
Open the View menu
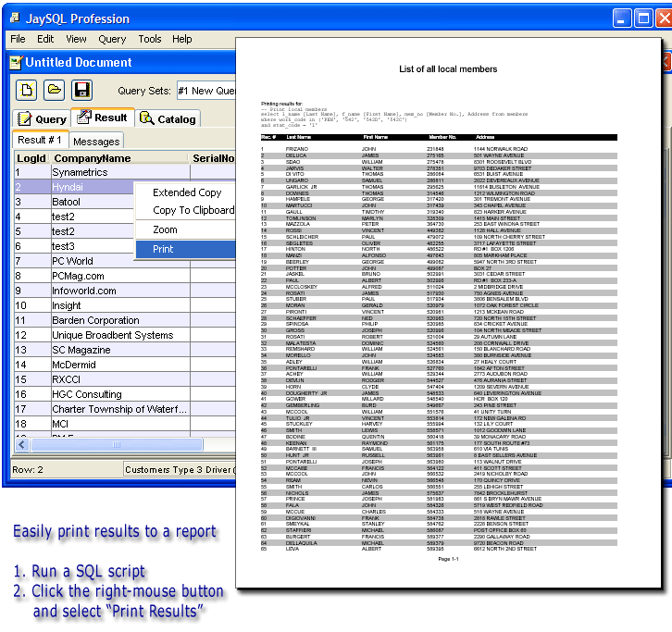click(76, 39)
